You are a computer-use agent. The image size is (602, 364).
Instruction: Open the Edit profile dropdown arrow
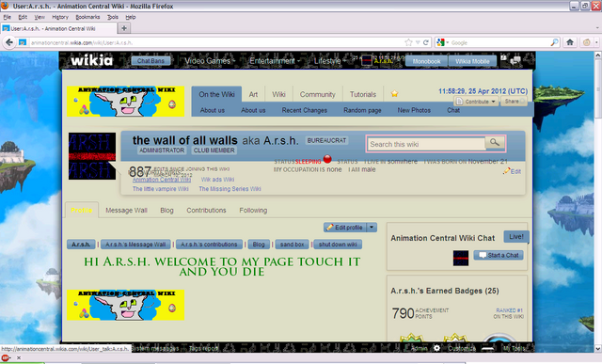pos(372,228)
